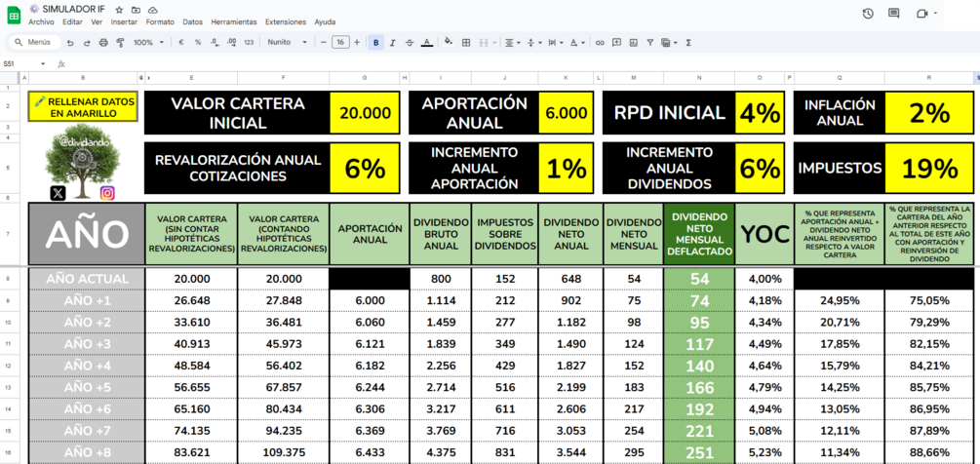Toggle bold formatting
Viewport: 980px width, 464px height.
click(376, 43)
